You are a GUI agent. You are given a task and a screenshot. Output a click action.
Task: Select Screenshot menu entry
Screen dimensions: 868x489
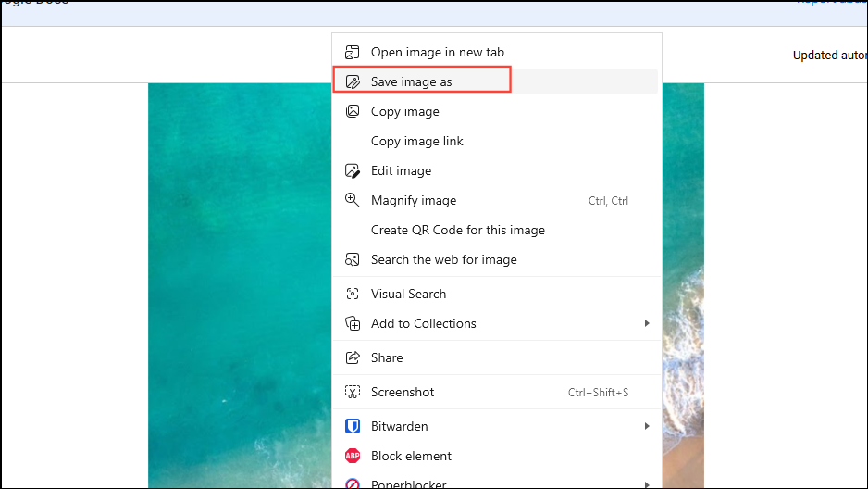[x=497, y=392]
